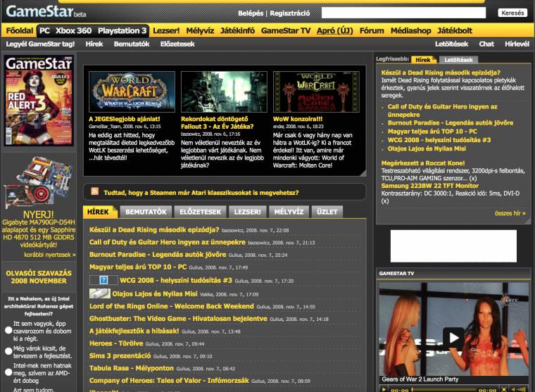Viewport: 535px width, 392px height.
Task: Open Chat in submenu bar
Action: [x=486, y=44]
